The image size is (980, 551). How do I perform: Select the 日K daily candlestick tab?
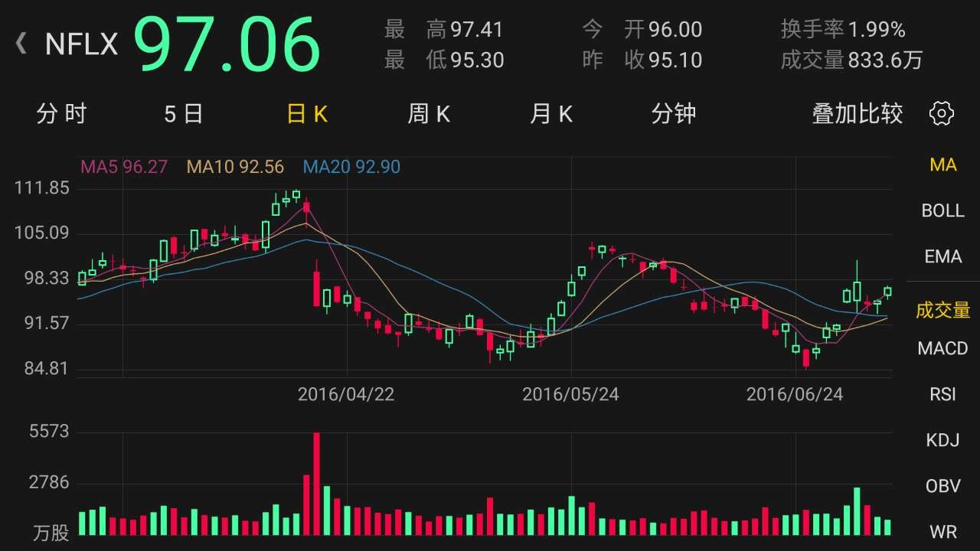pyautogui.click(x=307, y=114)
